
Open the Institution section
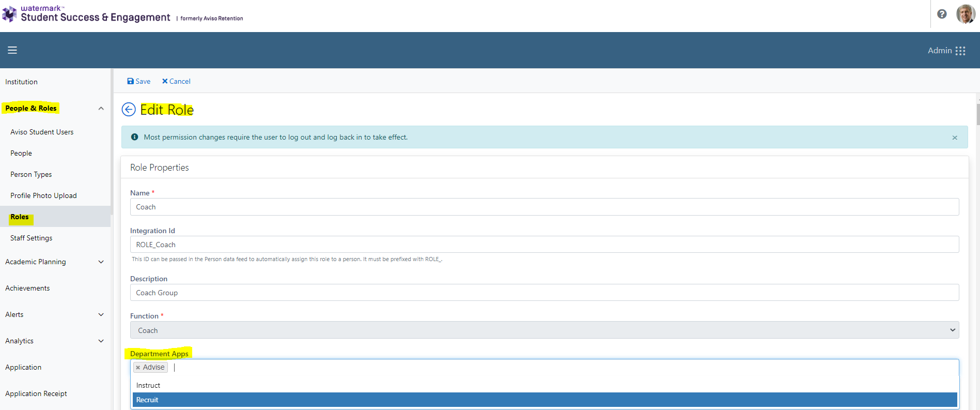(21, 82)
